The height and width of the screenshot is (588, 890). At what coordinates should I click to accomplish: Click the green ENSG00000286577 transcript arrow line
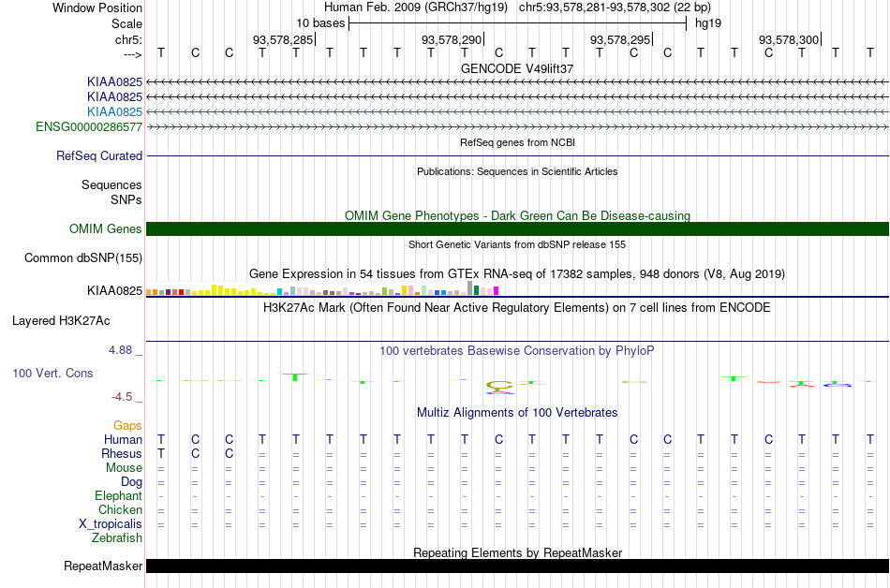click(517, 127)
